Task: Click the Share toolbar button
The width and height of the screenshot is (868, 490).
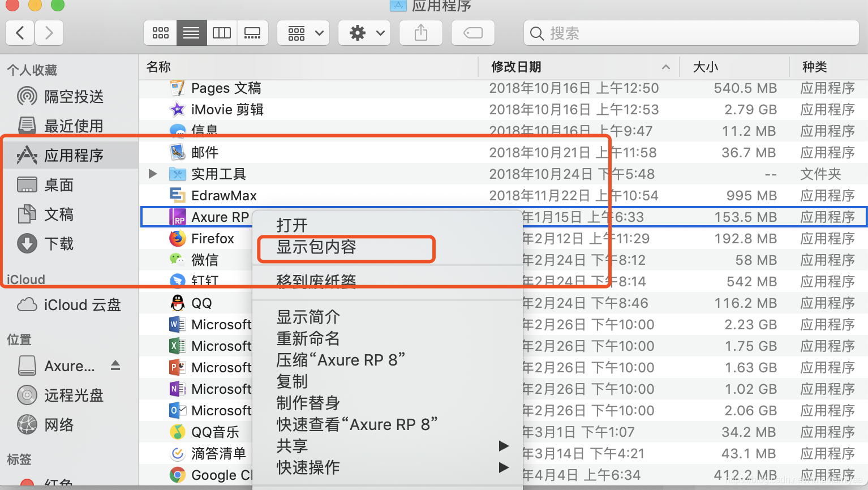Action: tap(421, 33)
